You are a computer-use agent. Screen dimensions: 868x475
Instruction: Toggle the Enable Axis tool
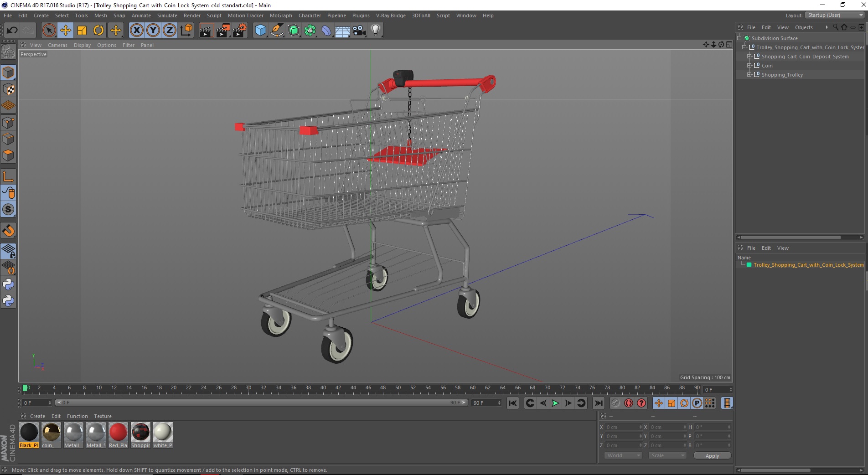[8, 176]
